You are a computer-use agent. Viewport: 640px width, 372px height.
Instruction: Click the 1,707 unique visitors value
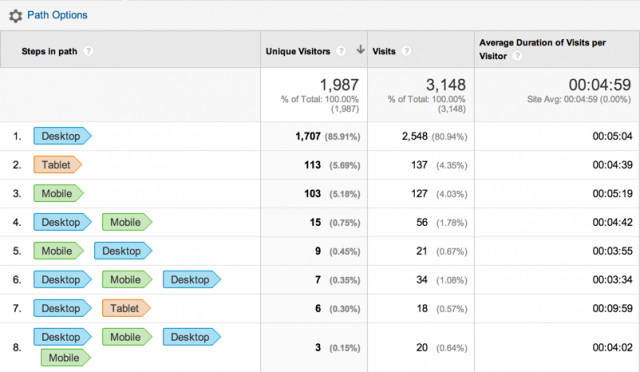[308, 136]
